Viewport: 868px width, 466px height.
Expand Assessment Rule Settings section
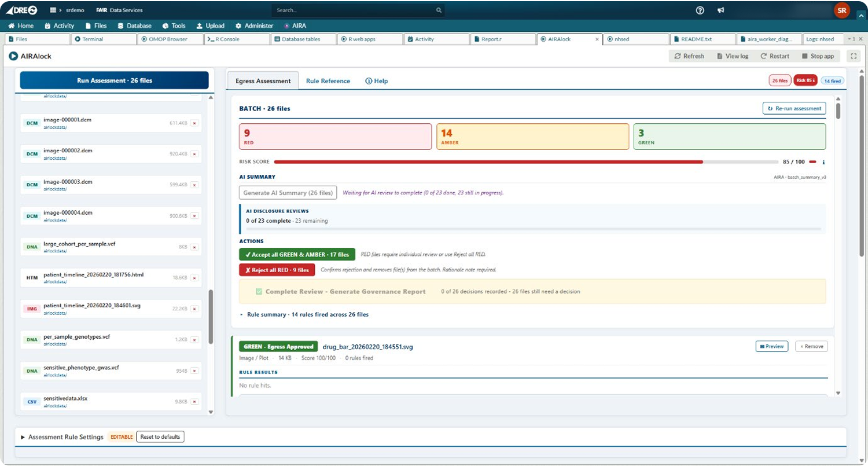click(x=62, y=437)
